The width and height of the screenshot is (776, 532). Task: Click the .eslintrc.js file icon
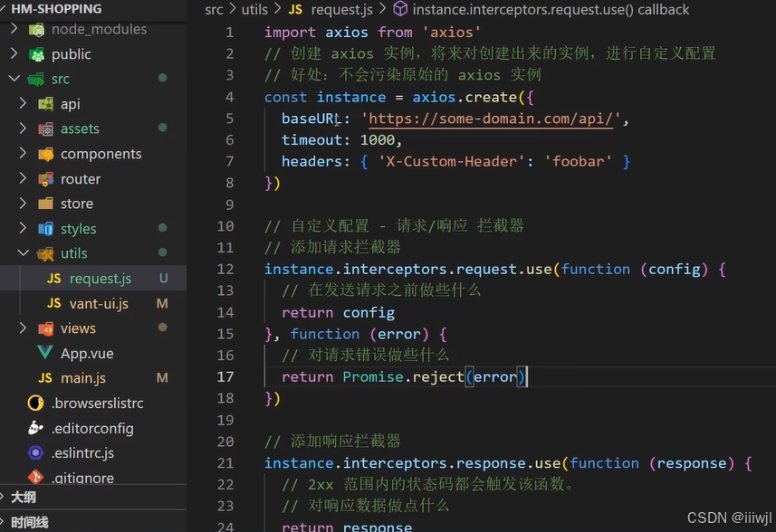(x=35, y=453)
